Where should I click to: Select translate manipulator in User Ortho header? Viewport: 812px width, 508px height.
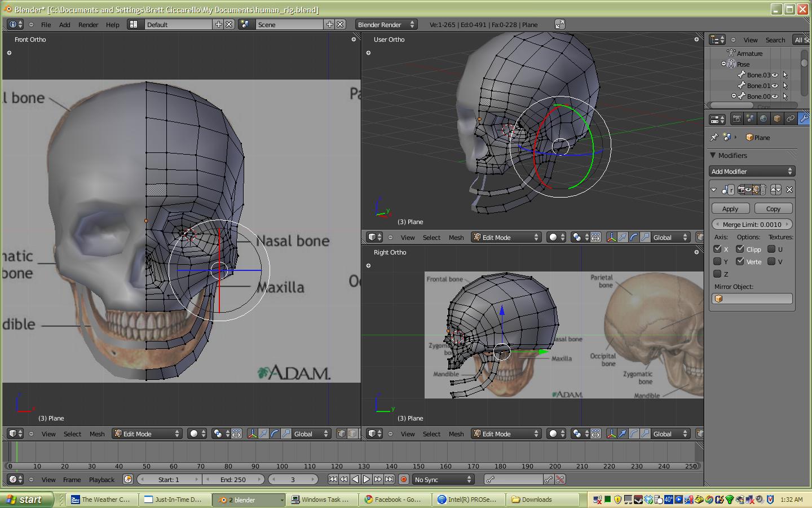coord(623,237)
